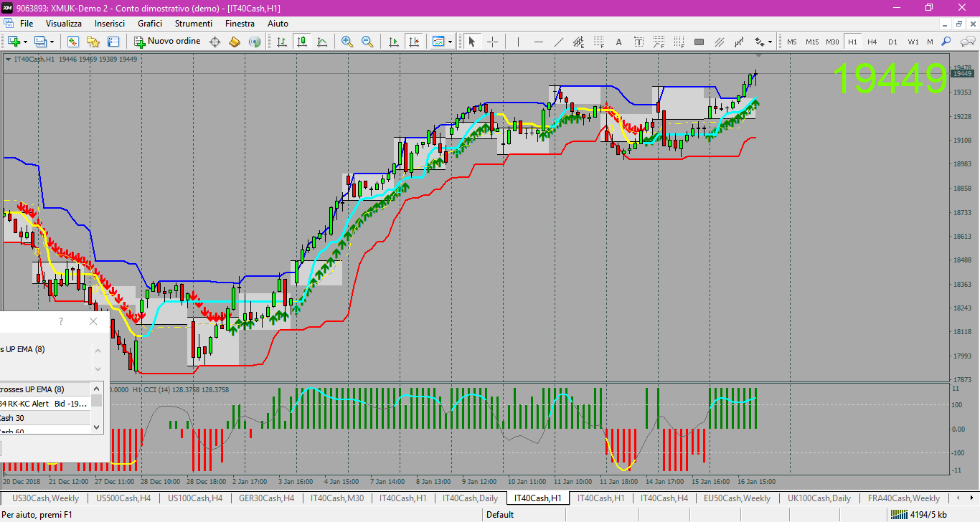The width and height of the screenshot is (980, 522).
Task: Open the Navigator star-folder icon
Action: point(93,42)
